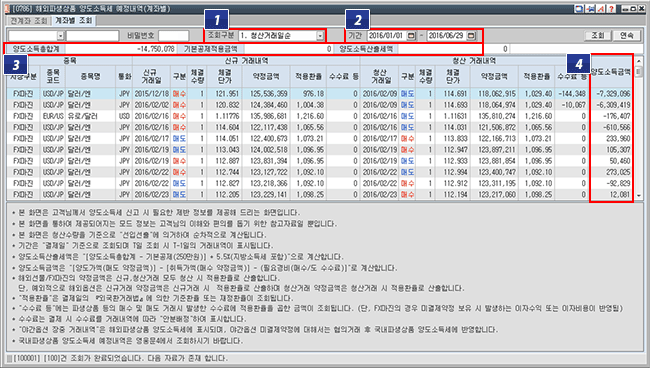Click the 연속 continue button
Screen dimensions: 650x368
point(627,36)
